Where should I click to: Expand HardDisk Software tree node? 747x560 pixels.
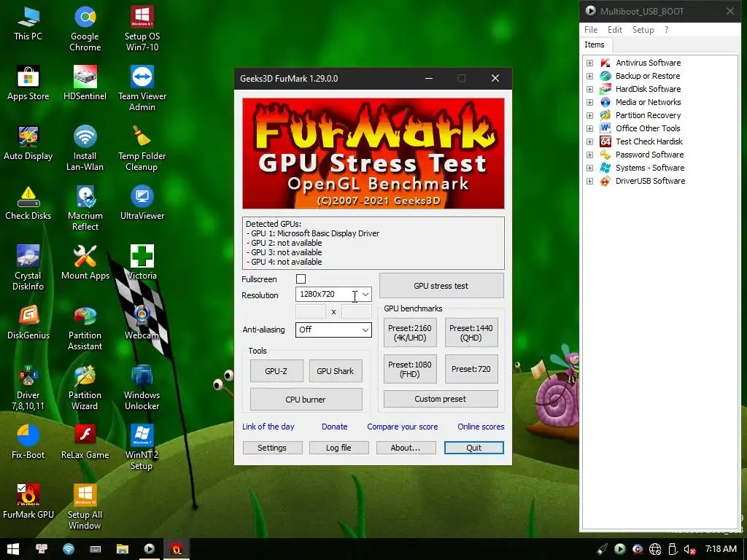589,89
